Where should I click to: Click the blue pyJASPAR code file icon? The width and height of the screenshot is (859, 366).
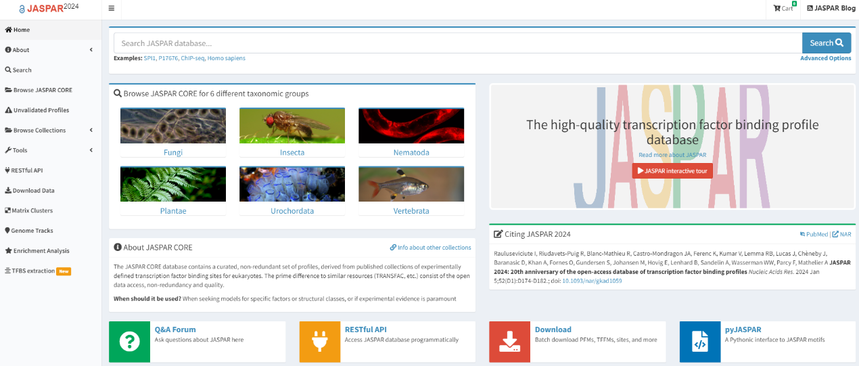coord(700,341)
